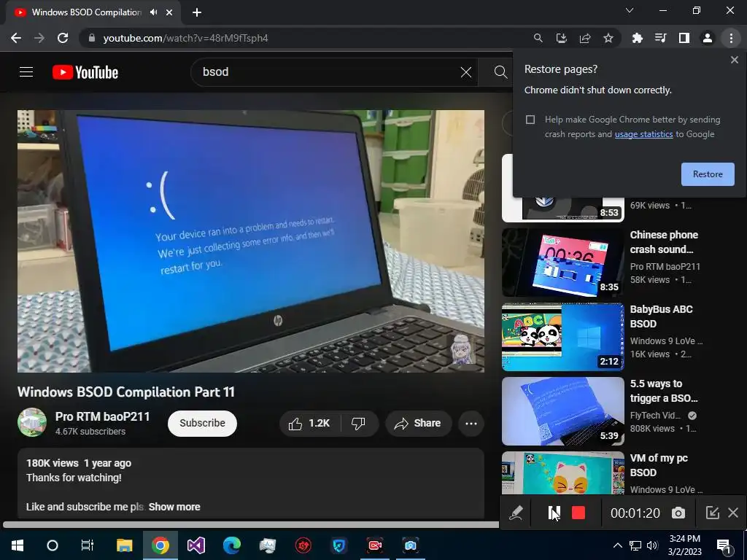Viewport: 747px width, 560px height.
Task: Open the BabyBus ABC BSOD thumbnail
Action: pos(562,337)
